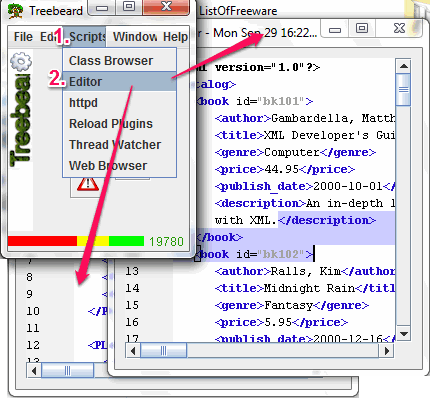This screenshot has width=430, height=398.
Task: Minimize the Treebeard window
Action: (102, 7)
